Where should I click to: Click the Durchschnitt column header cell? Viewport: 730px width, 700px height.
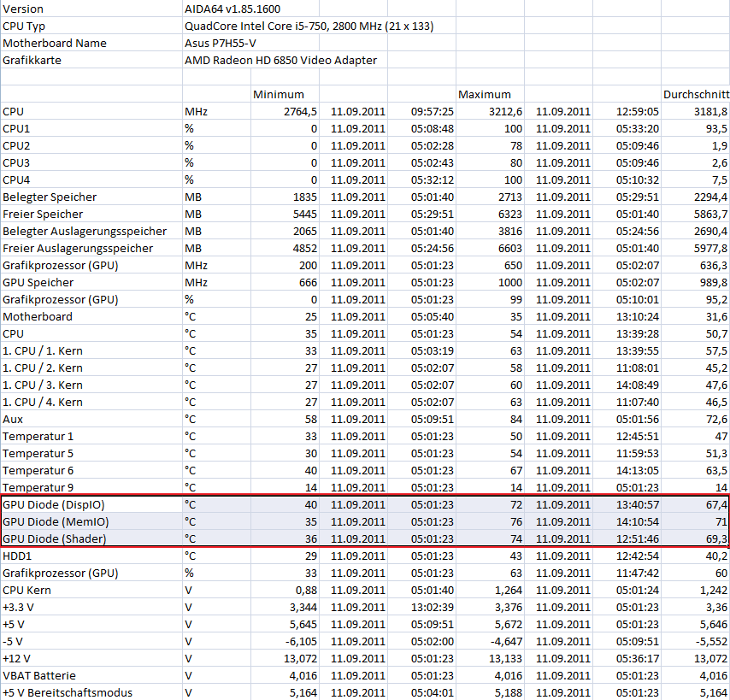point(696,95)
